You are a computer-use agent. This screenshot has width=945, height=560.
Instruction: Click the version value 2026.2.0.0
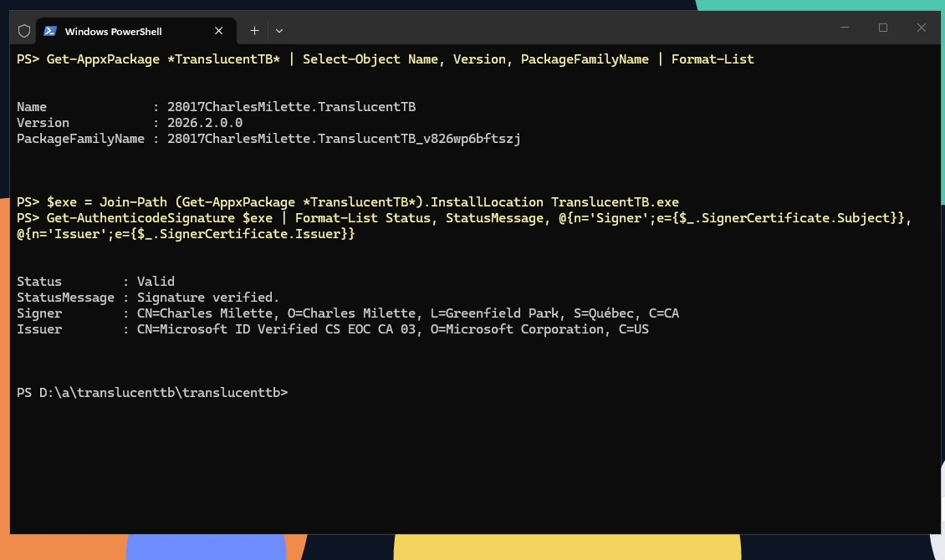click(205, 123)
